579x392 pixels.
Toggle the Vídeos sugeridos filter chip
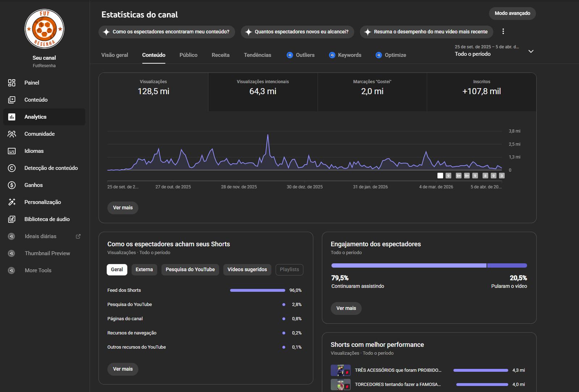pyautogui.click(x=247, y=270)
